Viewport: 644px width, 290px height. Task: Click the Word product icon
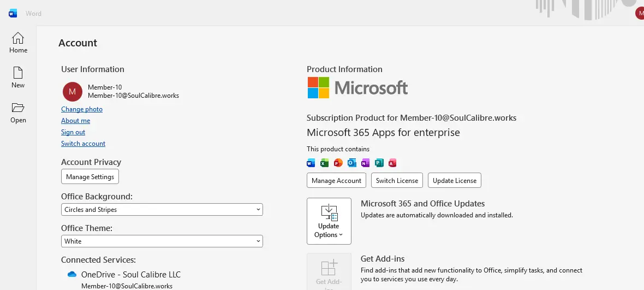(311, 163)
